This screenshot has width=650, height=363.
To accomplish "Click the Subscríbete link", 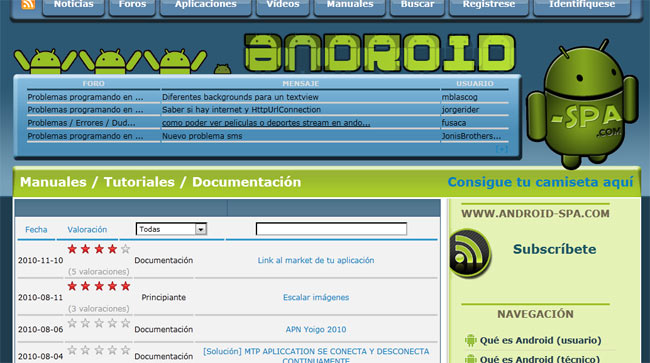I will coord(555,249).
